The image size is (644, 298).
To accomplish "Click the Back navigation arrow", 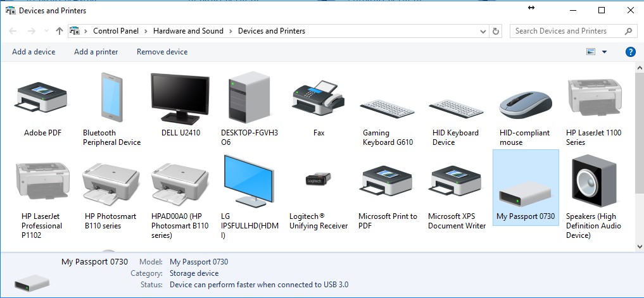I will (13, 31).
